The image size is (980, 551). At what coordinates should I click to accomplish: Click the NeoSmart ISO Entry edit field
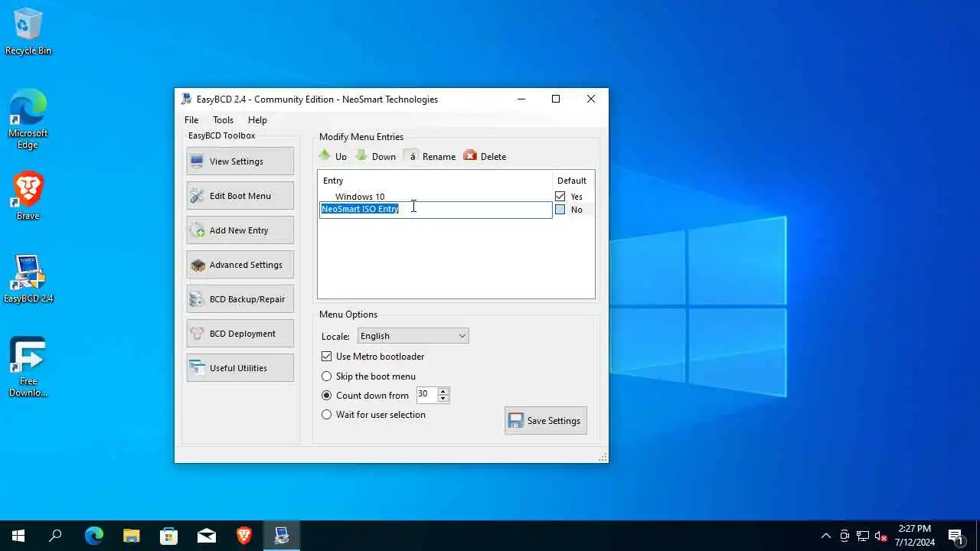(436, 210)
